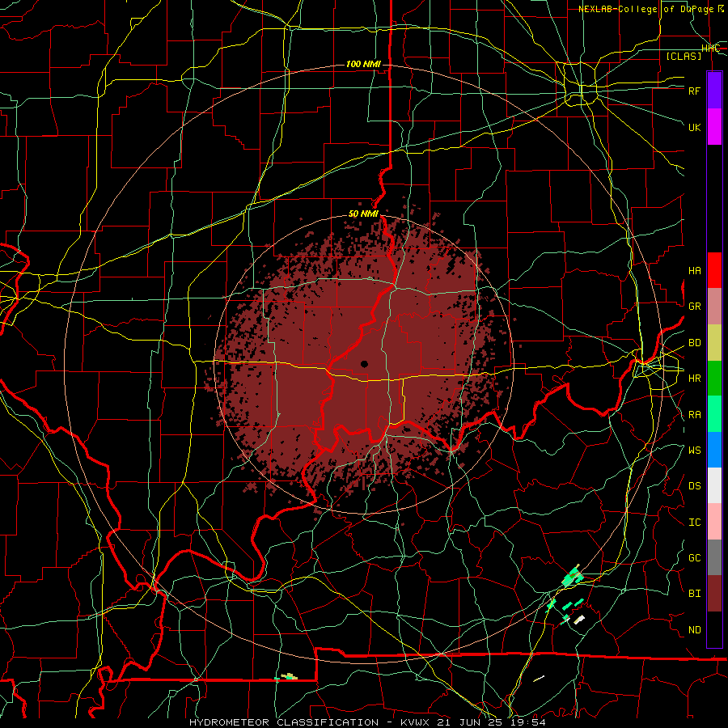The image size is (728, 728).
Task: Click the blue WS legend swatch
Action: 714,450
